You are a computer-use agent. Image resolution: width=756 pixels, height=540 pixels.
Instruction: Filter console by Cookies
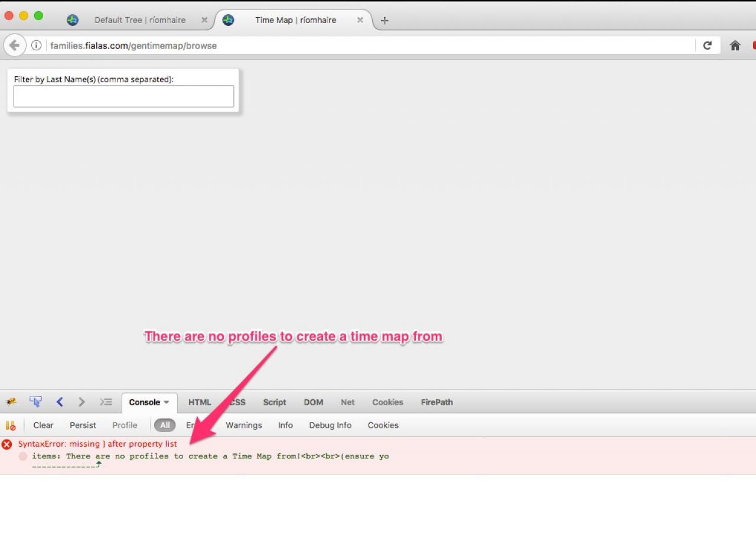(383, 425)
